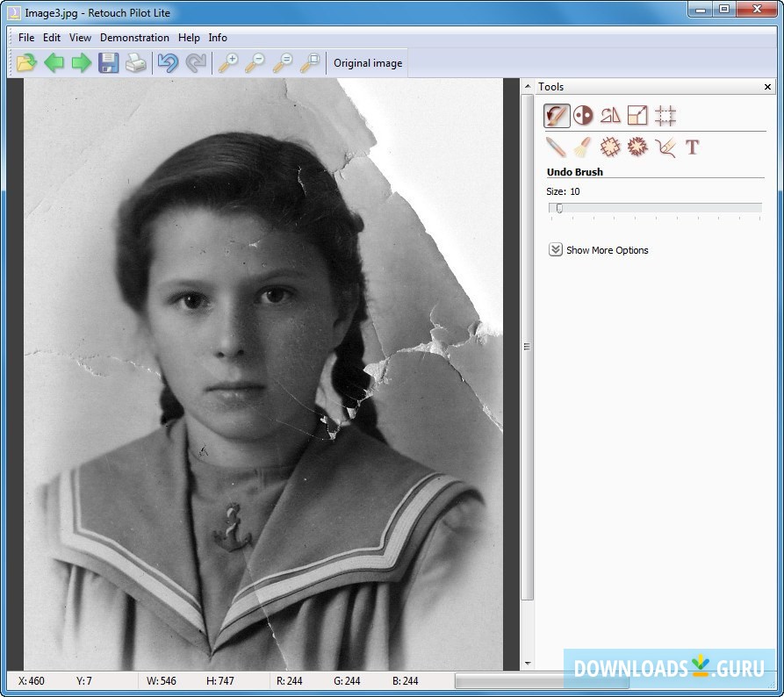Screen dimensions: 784x697
Task: Zoom in on the photo
Action: 230,62
